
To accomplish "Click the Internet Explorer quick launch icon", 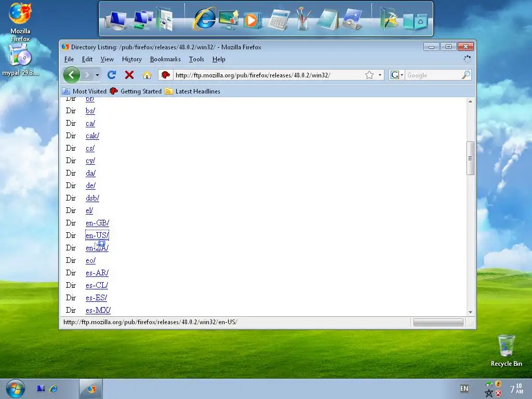I will 54,389.
